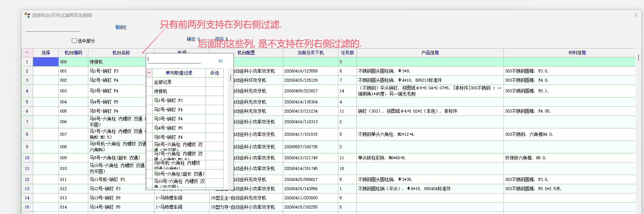Click the dialog title bar app icon
The width and height of the screenshot is (644, 214).
tap(27, 15)
